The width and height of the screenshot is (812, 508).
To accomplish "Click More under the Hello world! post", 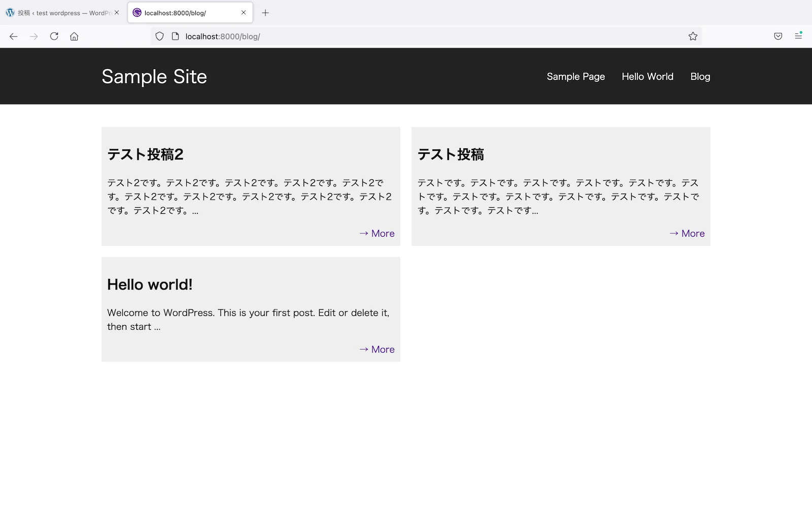I will coord(377,349).
